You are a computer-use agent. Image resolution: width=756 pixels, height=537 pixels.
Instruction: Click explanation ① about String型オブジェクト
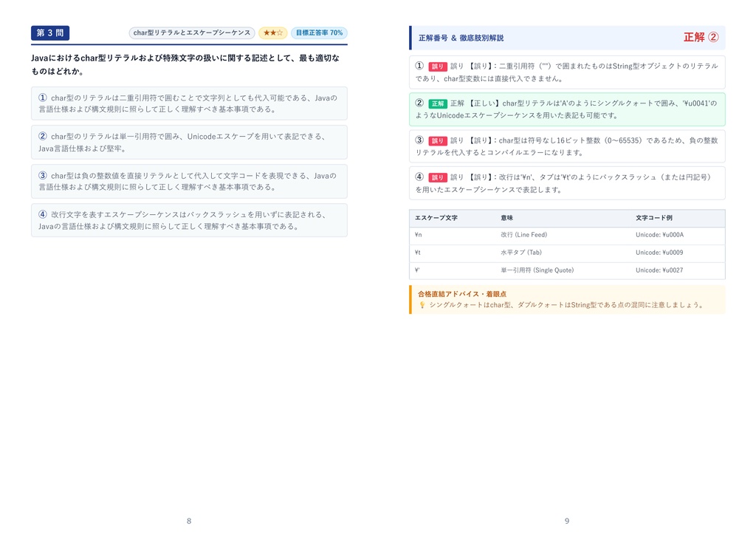click(x=567, y=72)
